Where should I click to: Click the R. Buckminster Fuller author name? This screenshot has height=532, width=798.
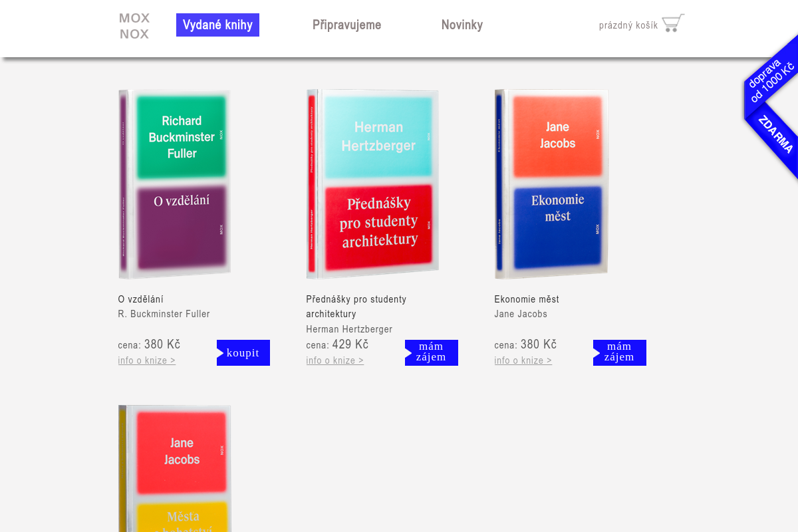164,314
